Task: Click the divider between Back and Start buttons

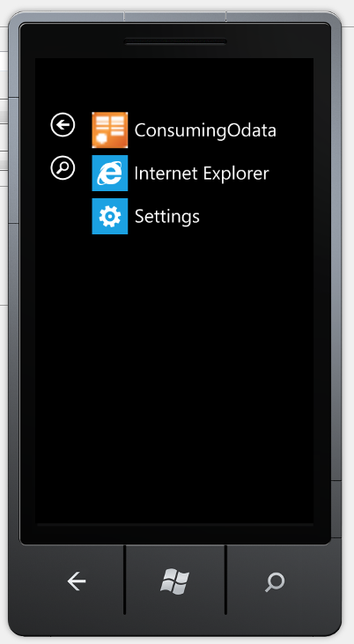Action: (x=124, y=579)
